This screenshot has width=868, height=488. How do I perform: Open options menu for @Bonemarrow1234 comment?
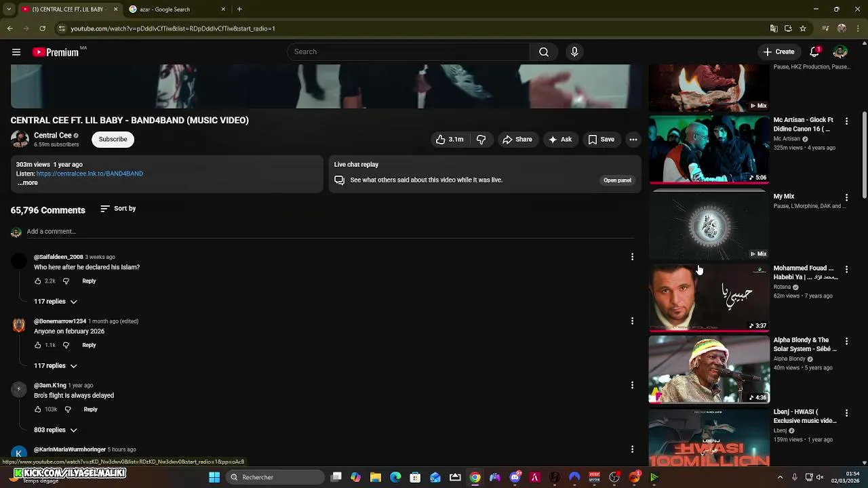tap(632, 321)
